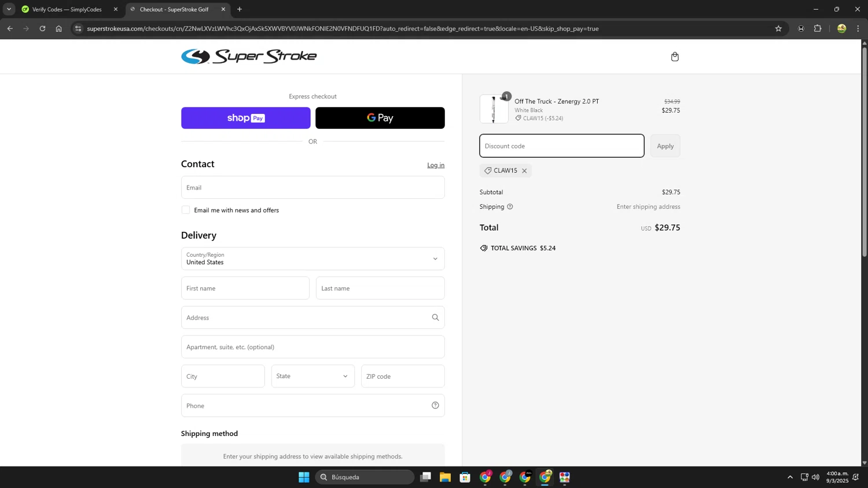Open the browser home page
This screenshot has width=868, height=488.
[58, 28]
